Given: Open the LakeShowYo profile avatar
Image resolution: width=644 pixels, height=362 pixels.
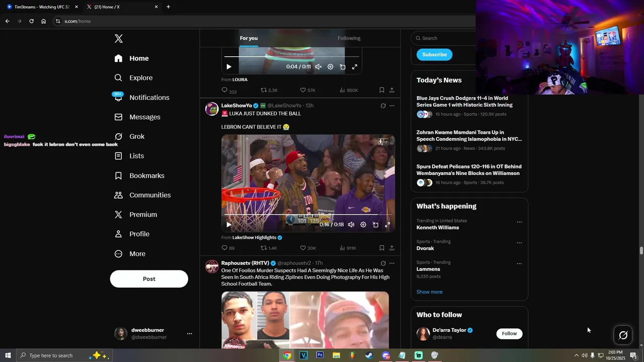Looking at the screenshot, I should point(212,109).
